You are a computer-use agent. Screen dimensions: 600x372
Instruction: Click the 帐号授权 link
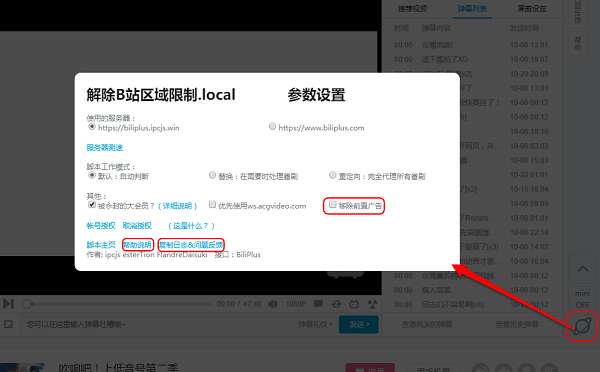(x=101, y=226)
